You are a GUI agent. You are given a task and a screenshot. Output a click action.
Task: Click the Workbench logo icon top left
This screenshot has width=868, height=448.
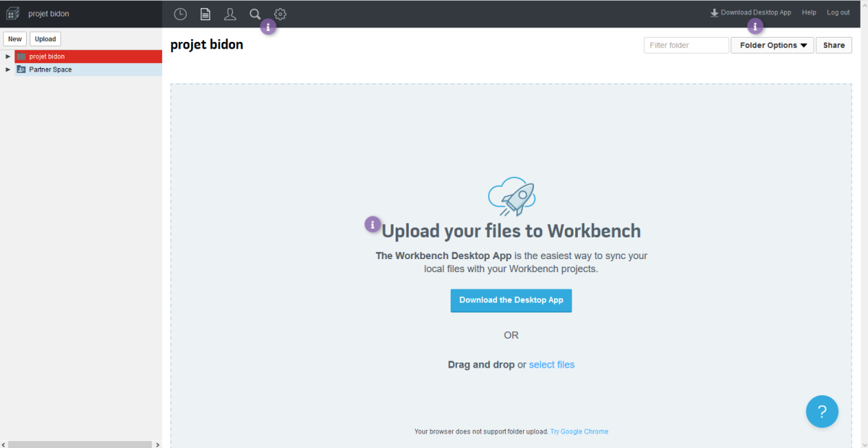[x=13, y=13]
